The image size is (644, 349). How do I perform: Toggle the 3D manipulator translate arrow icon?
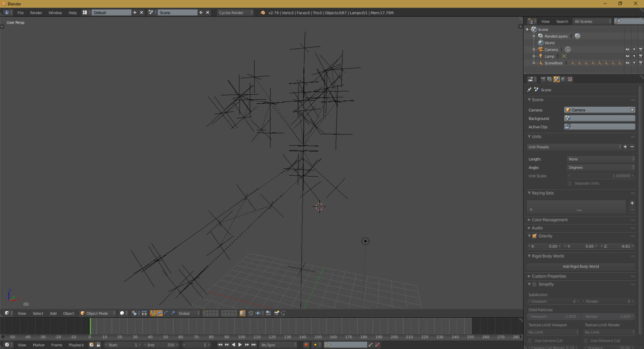(x=159, y=313)
